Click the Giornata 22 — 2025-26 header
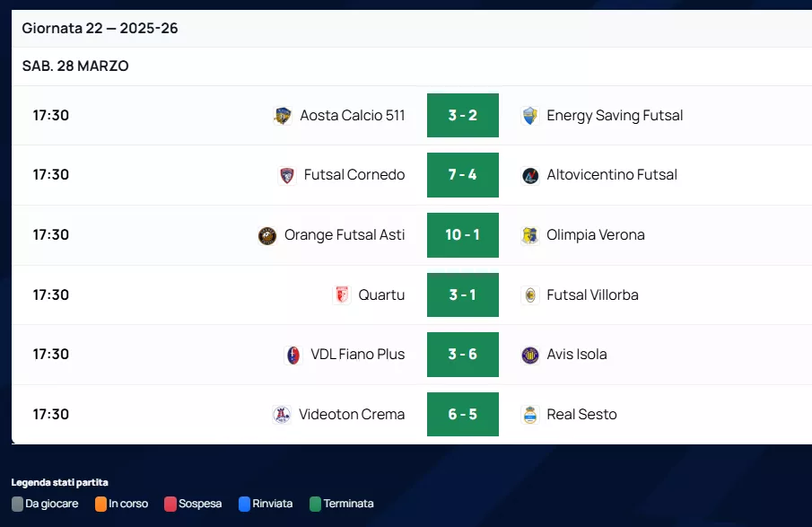The height and width of the screenshot is (527, 812). (100, 29)
